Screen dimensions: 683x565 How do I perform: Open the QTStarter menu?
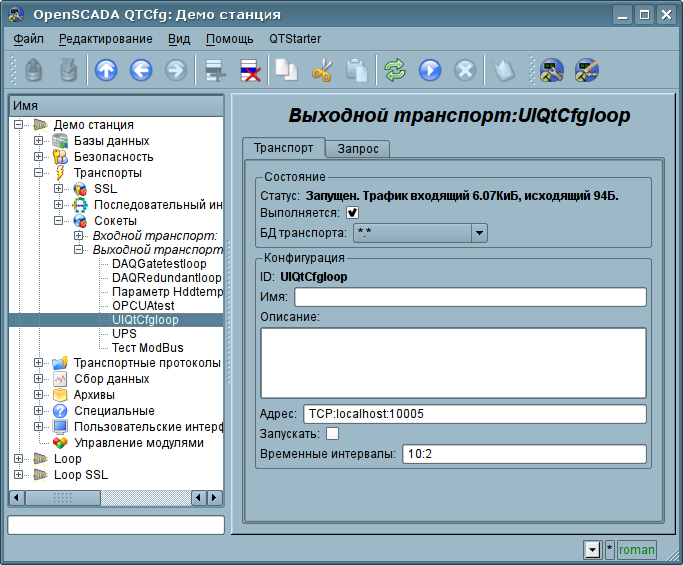click(x=295, y=39)
